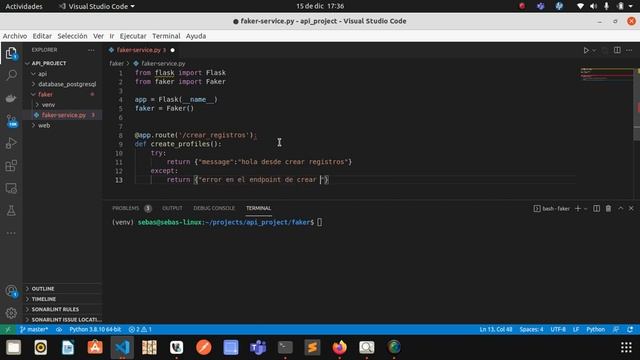The image size is (640, 360).
Task: Open the Ejecutar menu
Action: 133,36
